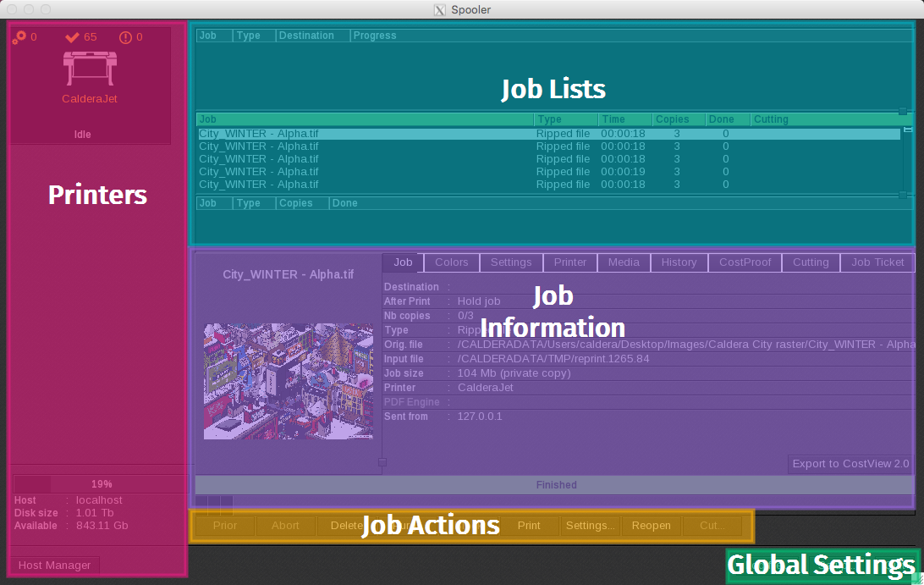This screenshot has height=585, width=924.
Task: Click the preview pane splitter handle
Action: coord(382,462)
